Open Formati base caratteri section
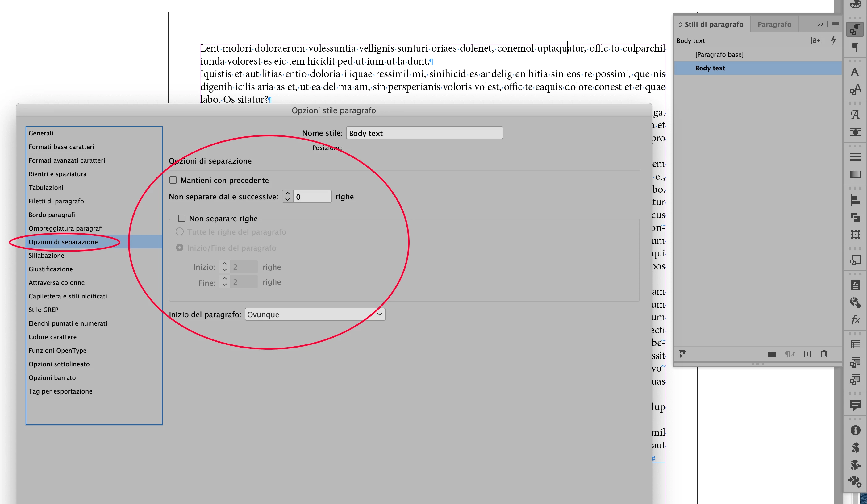The height and width of the screenshot is (504, 867). coord(61,147)
